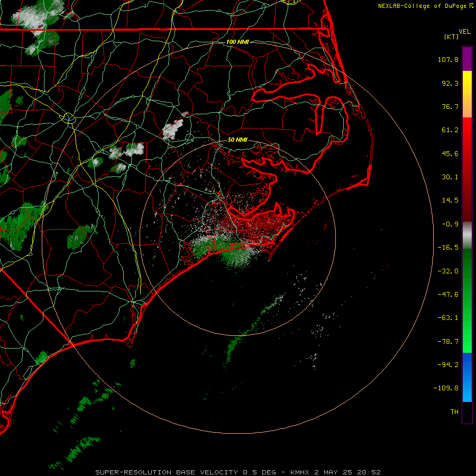Click the 61.2 legend value

click(x=450, y=130)
